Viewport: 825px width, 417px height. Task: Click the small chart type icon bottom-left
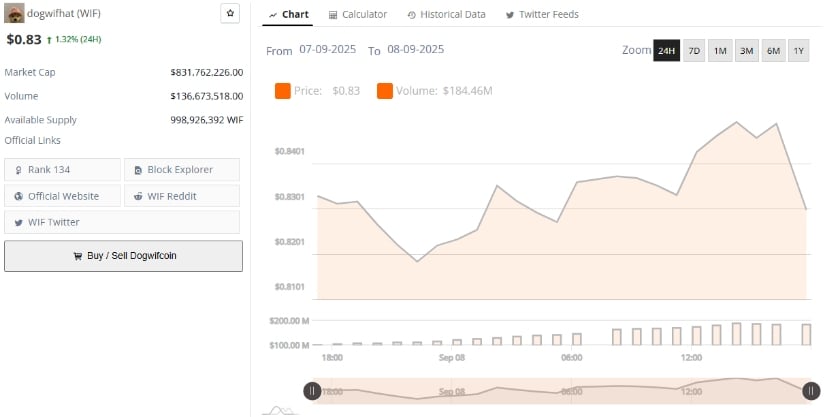click(280, 410)
